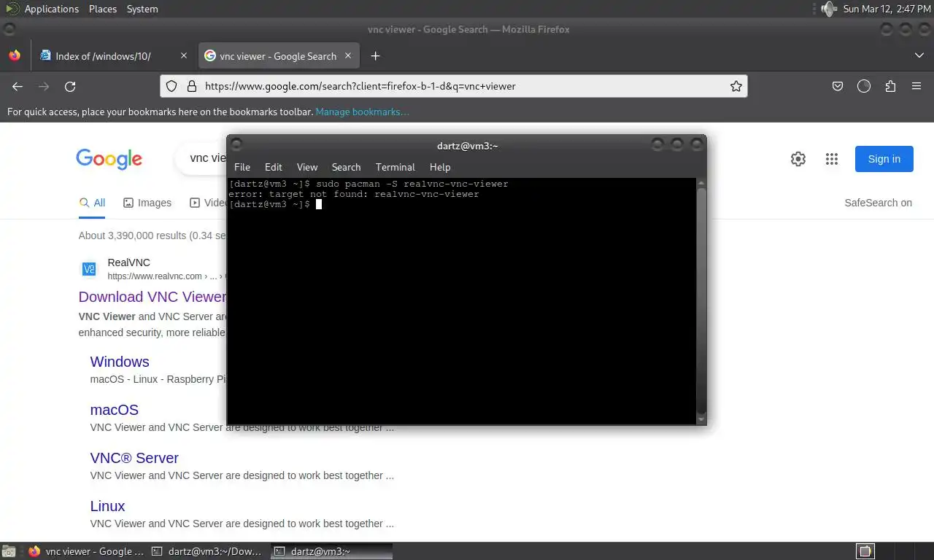Open the extensions puzzle icon
The height and width of the screenshot is (560, 934).
tap(890, 86)
